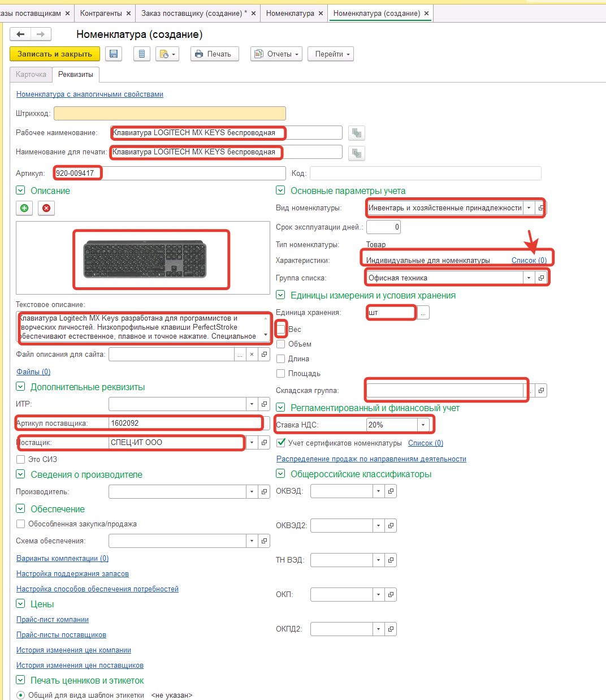Click the back arrow navigation icon
606x700 pixels.
pos(20,34)
